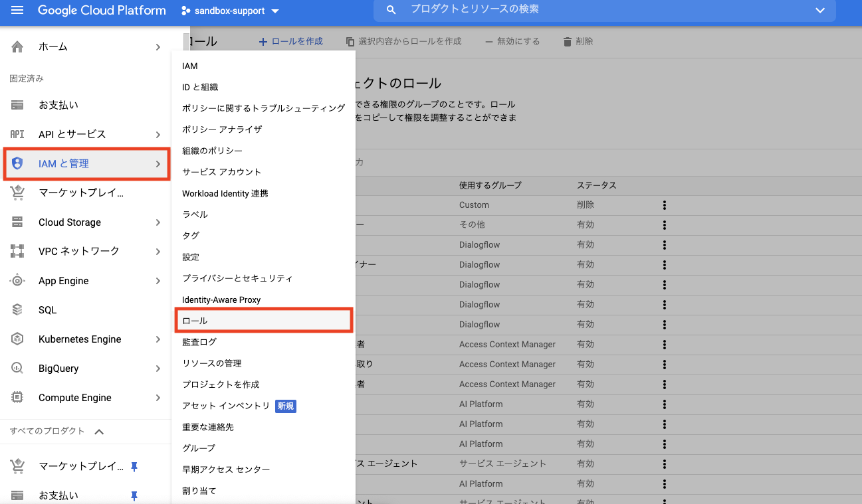Open more actions for the その他 row
The image size is (862, 504).
coord(664,225)
